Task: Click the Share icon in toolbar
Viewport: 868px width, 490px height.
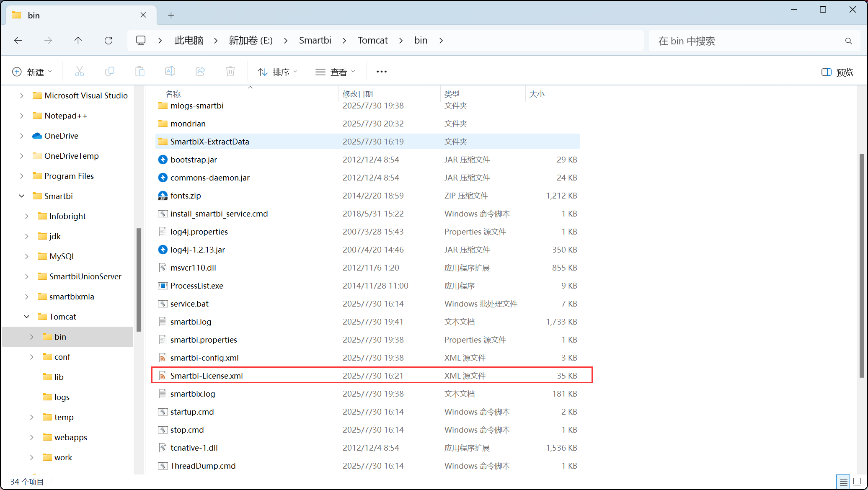Action: pos(200,72)
